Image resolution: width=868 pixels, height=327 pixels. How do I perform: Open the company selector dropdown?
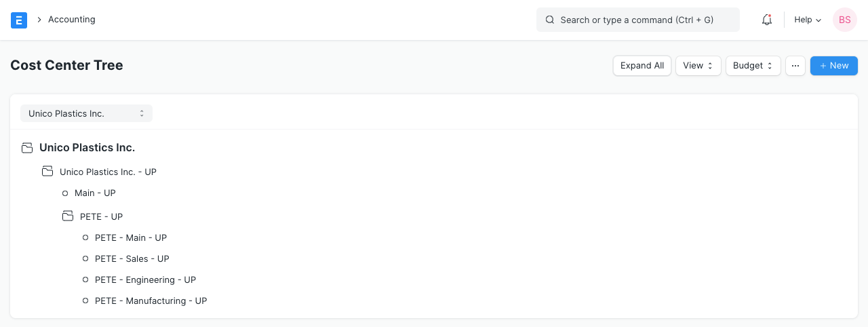86,113
